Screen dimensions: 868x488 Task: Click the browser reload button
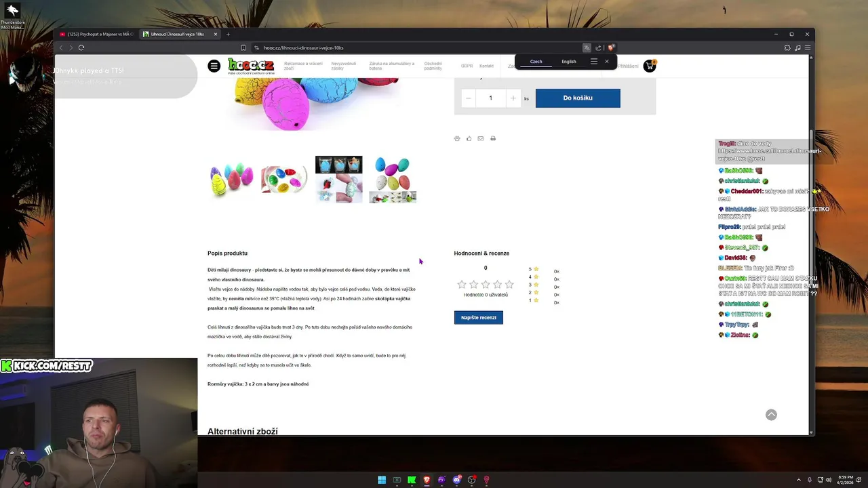81,47
